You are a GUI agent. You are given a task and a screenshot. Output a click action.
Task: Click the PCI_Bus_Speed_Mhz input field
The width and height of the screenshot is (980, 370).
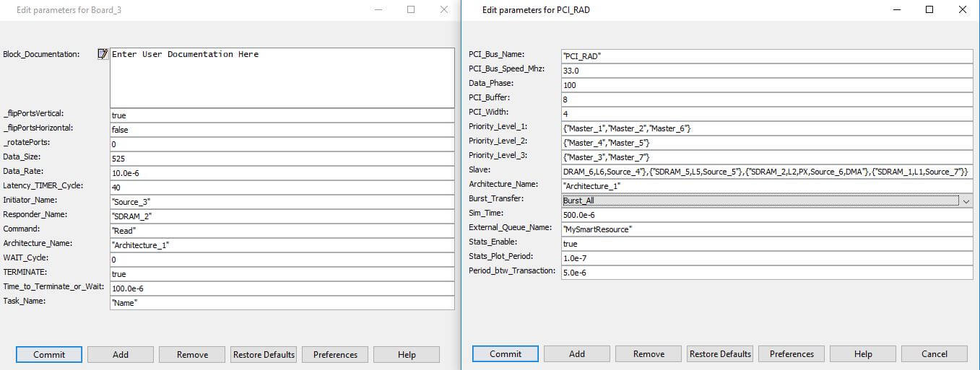(x=766, y=70)
